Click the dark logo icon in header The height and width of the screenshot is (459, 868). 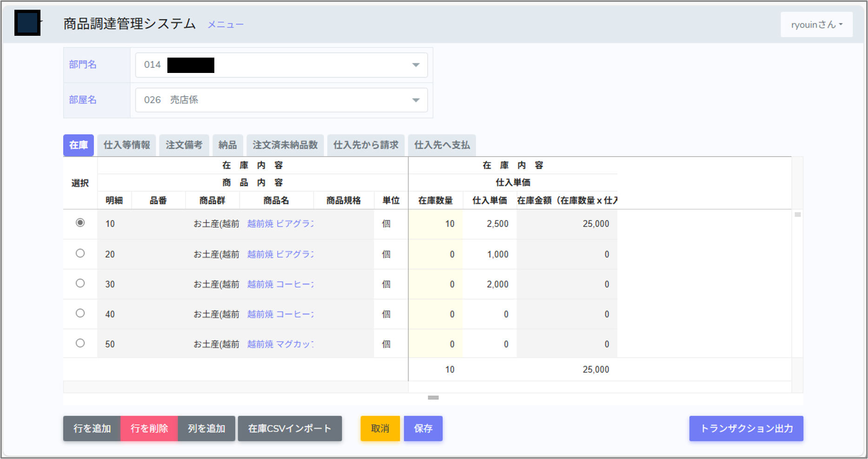[27, 23]
